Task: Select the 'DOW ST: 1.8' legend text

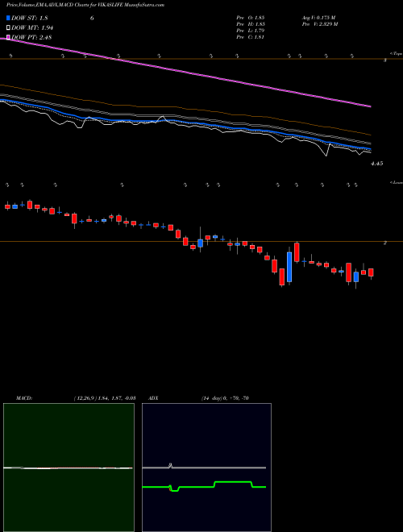Action: tap(30, 19)
